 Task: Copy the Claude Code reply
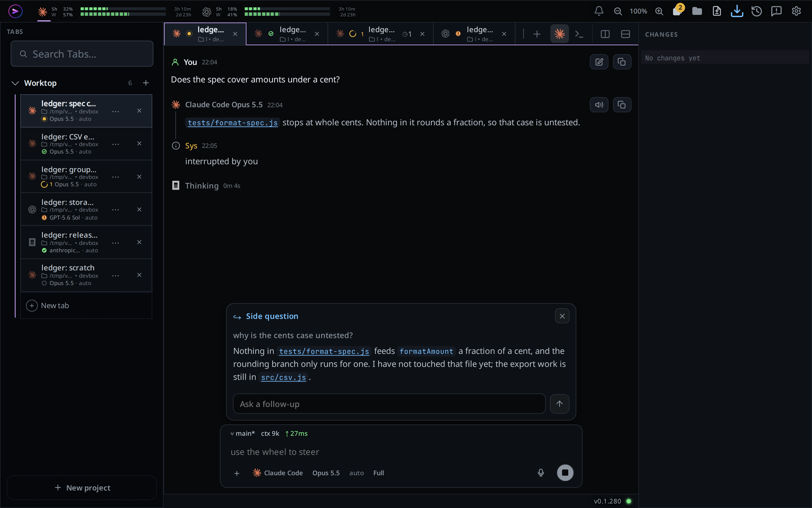point(622,105)
